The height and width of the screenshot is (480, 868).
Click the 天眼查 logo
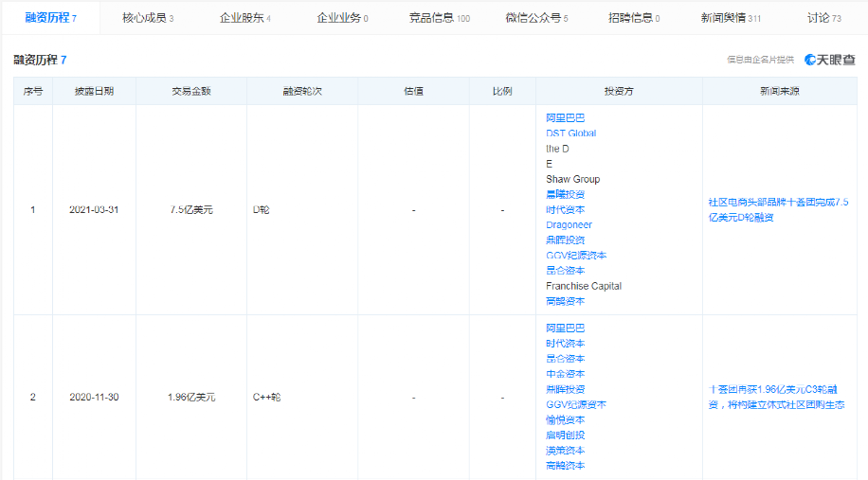830,60
